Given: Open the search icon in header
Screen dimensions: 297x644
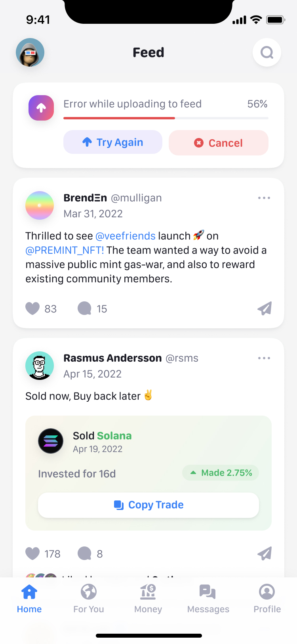Looking at the screenshot, I should [267, 52].
